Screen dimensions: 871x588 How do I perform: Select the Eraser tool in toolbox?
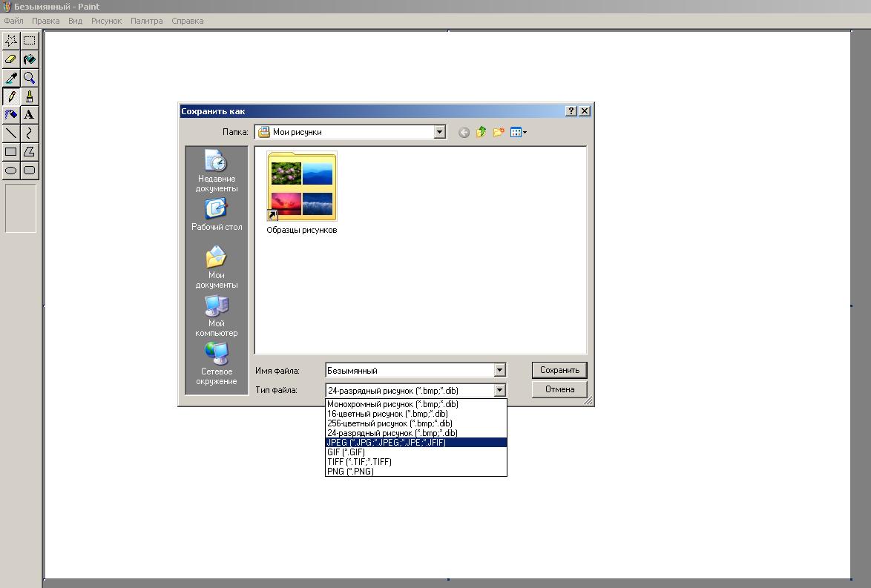11,59
